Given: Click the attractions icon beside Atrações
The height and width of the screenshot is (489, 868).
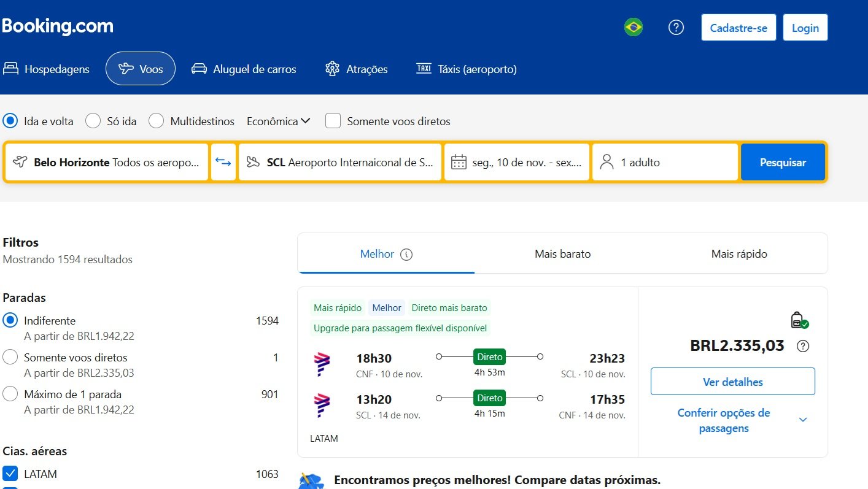Looking at the screenshot, I should (332, 69).
